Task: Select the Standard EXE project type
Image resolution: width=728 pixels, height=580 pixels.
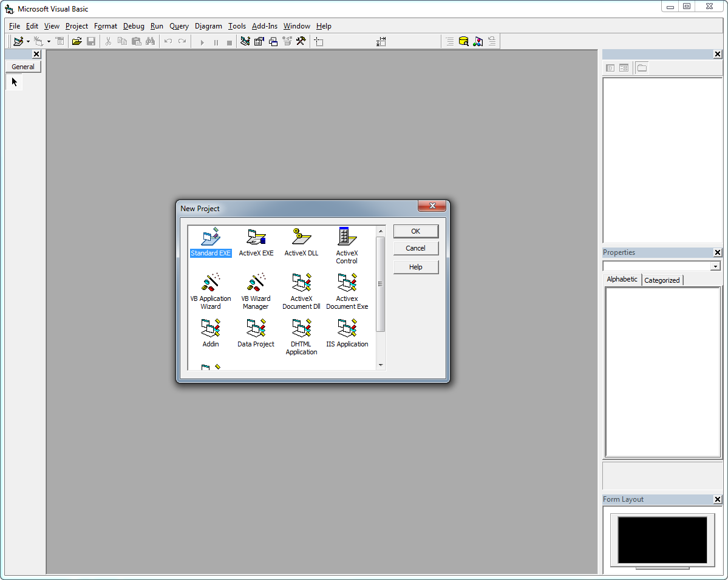Action: 211,241
